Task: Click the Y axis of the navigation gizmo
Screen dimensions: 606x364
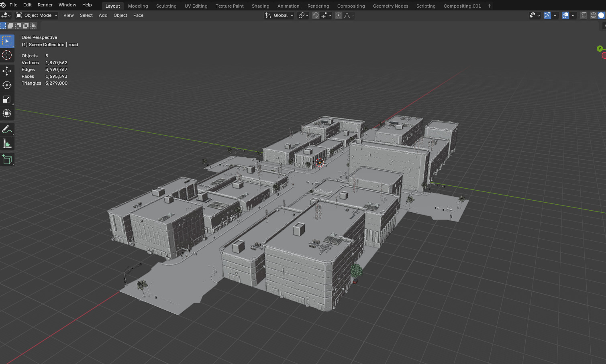Action: pos(600,49)
